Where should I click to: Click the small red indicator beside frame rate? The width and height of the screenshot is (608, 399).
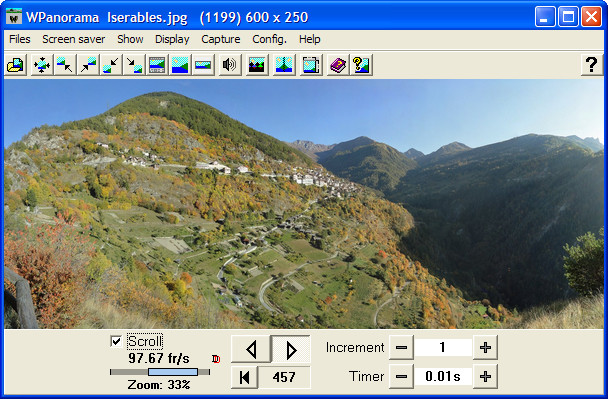click(x=216, y=359)
